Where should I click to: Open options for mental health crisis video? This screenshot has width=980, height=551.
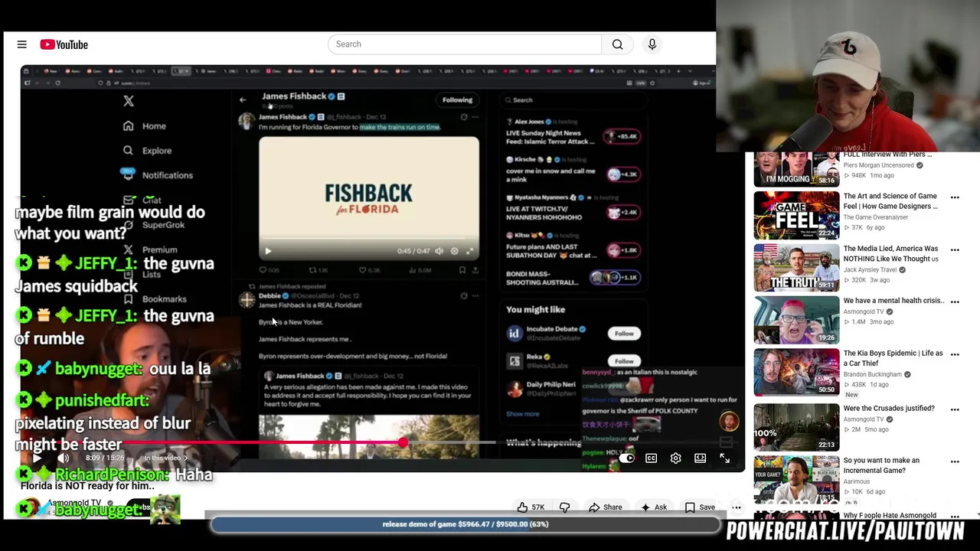point(955,302)
